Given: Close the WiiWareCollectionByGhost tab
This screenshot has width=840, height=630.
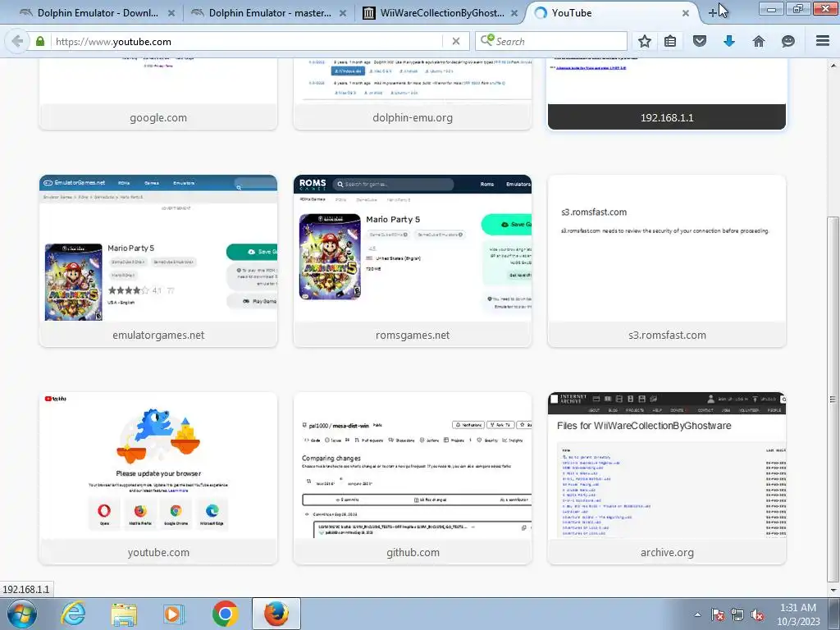Looking at the screenshot, I should 514,13.
